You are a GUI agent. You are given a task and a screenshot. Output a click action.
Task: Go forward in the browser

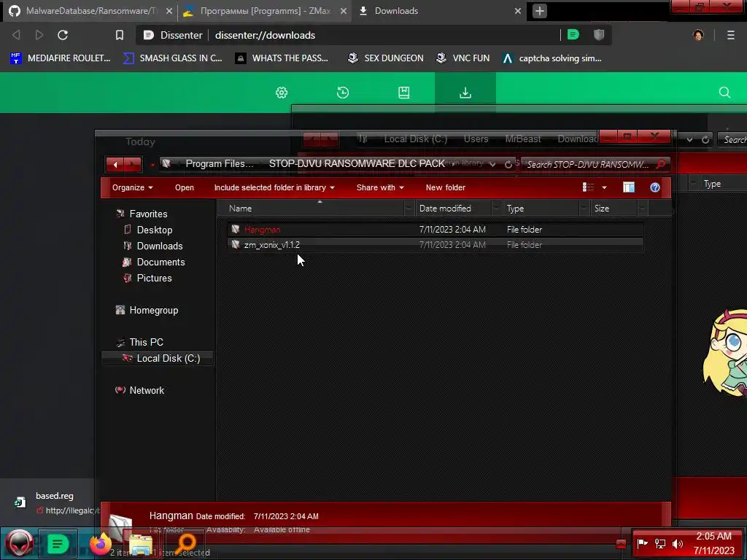[x=39, y=35]
